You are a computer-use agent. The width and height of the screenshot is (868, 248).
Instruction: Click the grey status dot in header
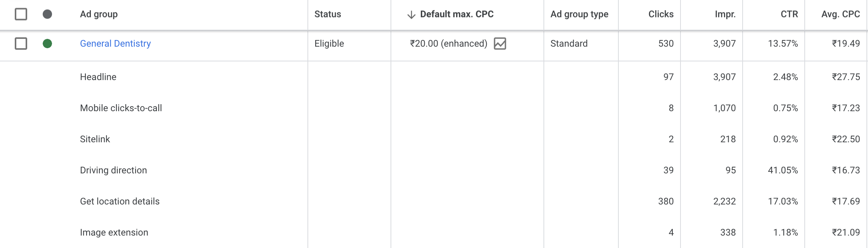pyautogui.click(x=47, y=14)
